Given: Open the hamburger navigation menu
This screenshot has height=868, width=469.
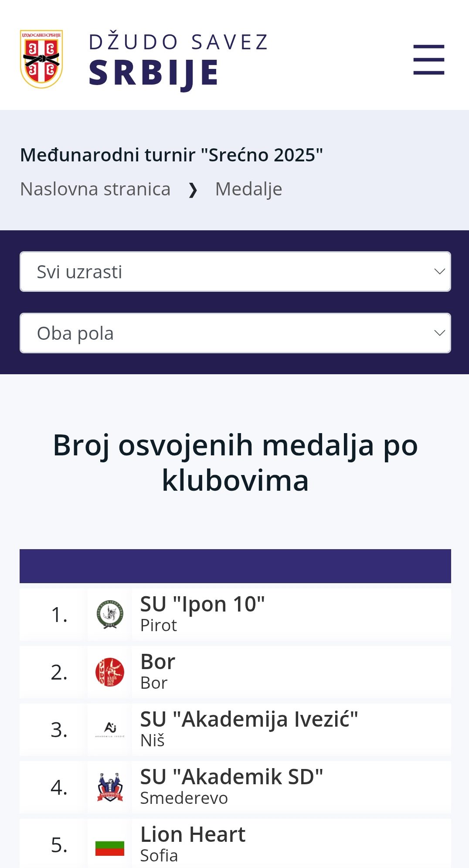Looking at the screenshot, I should click(428, 60).
